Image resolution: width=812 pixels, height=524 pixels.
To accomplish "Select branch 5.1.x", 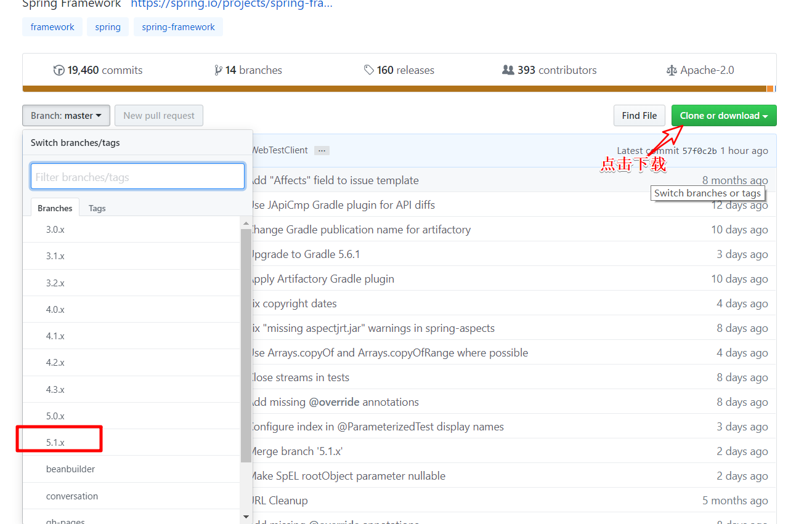I will coord(131,442).
